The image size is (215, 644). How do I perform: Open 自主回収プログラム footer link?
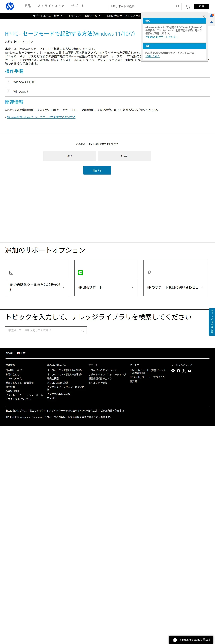click(16, 410)
